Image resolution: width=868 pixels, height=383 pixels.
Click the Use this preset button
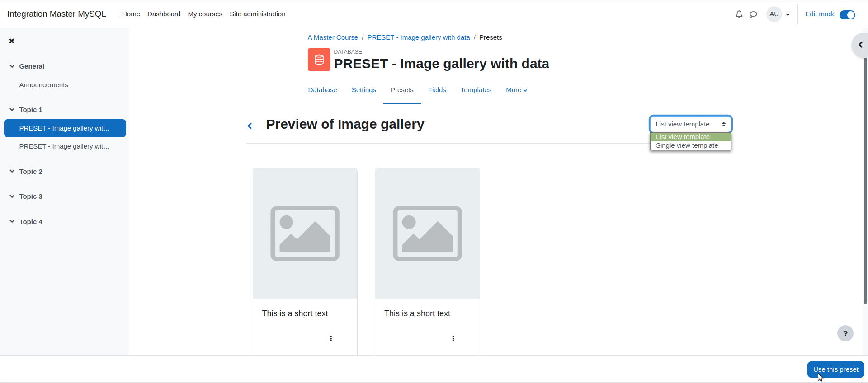(x=835, y=369)
